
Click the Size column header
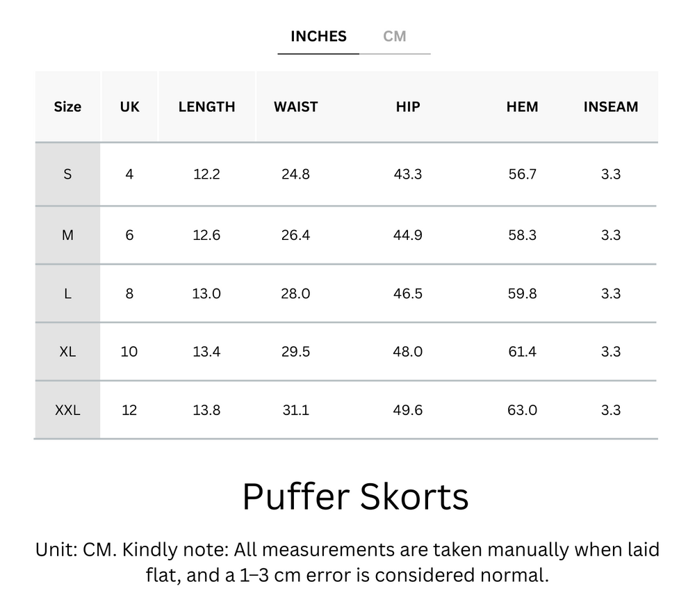(x=67, y=106)
